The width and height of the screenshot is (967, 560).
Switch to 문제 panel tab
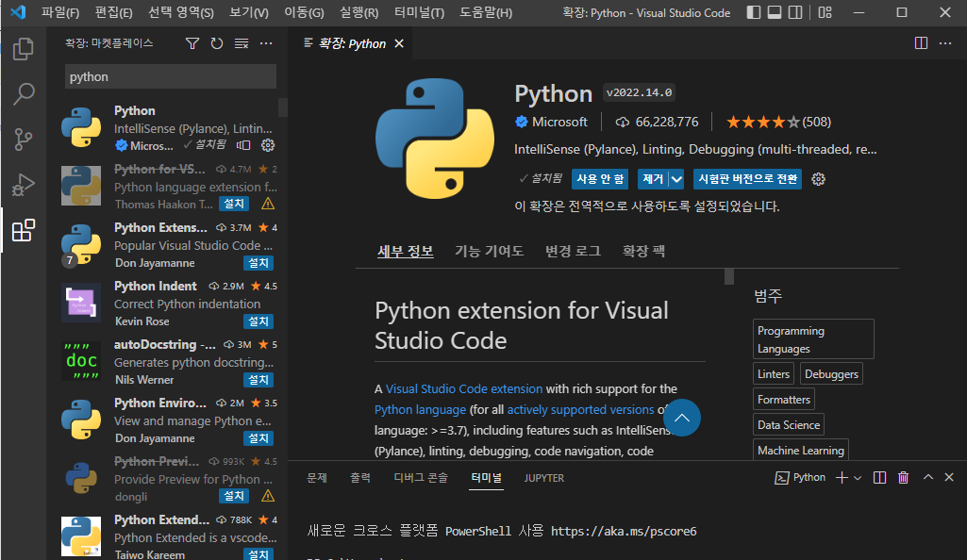tap(317, 478)
